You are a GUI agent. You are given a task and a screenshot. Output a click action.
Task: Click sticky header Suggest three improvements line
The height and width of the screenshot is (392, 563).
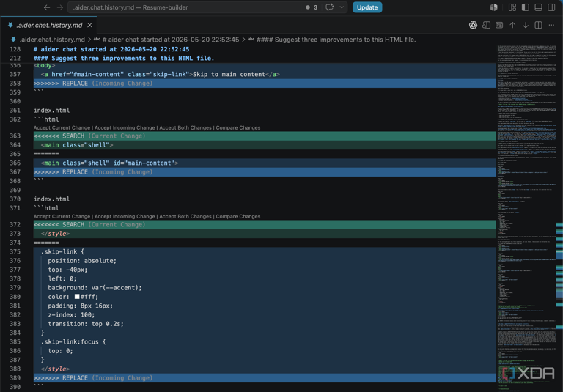click(124, 58)
